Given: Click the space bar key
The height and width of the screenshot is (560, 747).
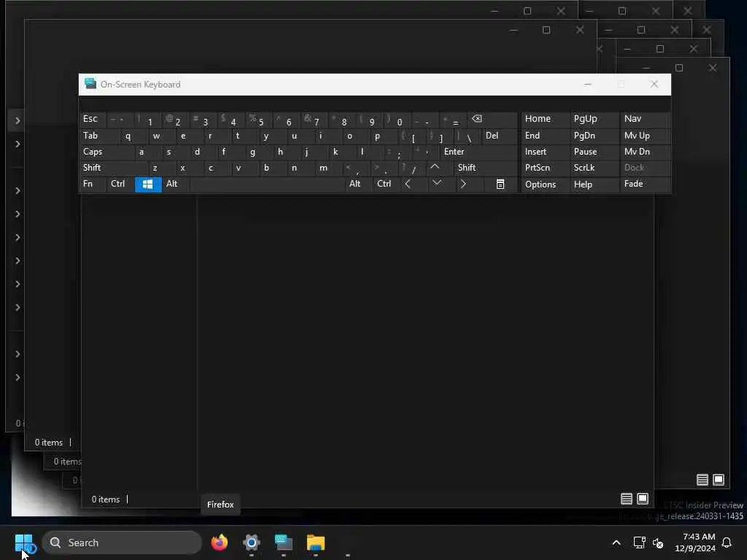Looking at the screenshot, I should point(267,184).
